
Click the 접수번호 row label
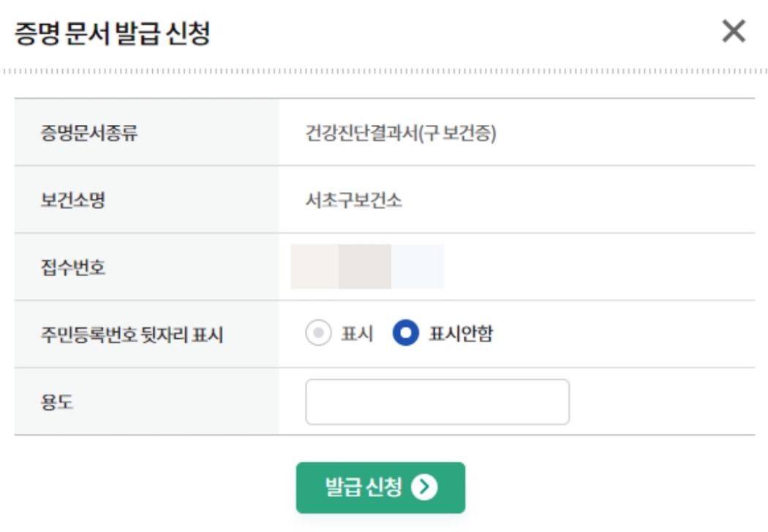click(x=73, y=267)
